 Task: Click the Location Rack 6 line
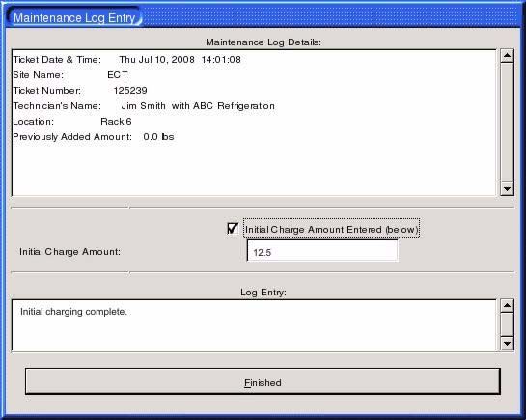[72, 122]
